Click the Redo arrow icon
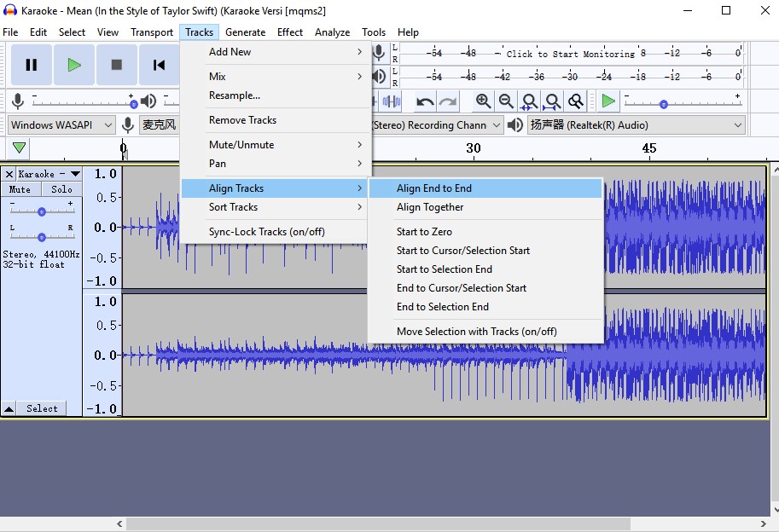Viewport: 779px width, 532px height. tap(448, 101)
